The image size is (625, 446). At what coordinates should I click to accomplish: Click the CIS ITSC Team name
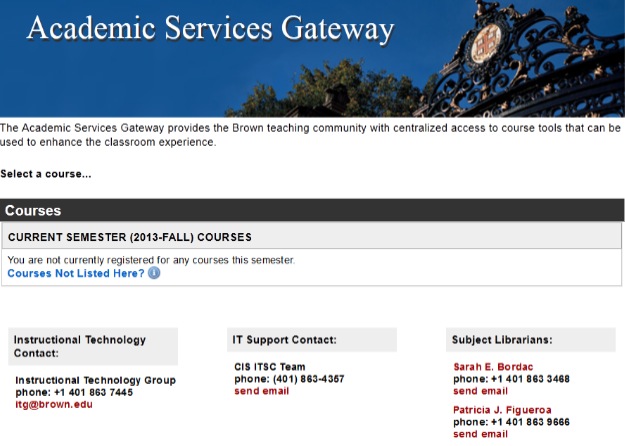pyautogui.click(x=269, y=367)
